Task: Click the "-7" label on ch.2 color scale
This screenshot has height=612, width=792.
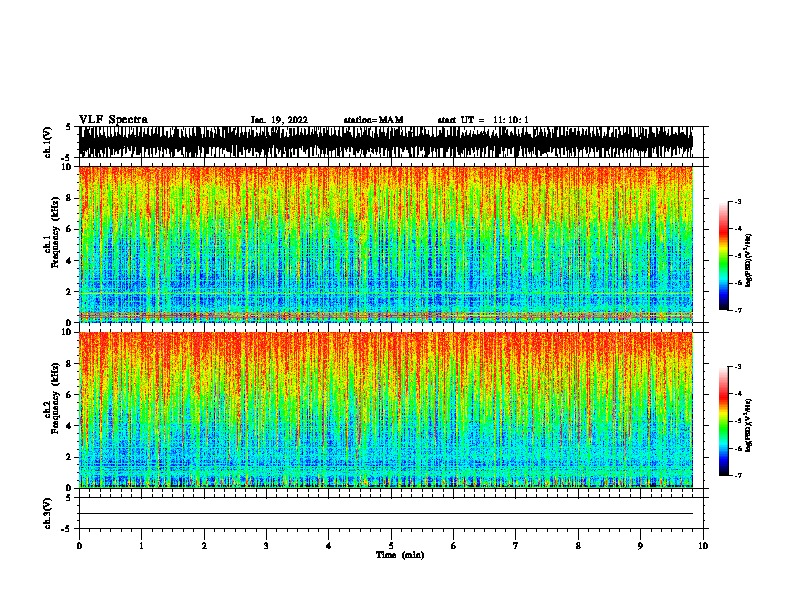Action: point(737,475)
